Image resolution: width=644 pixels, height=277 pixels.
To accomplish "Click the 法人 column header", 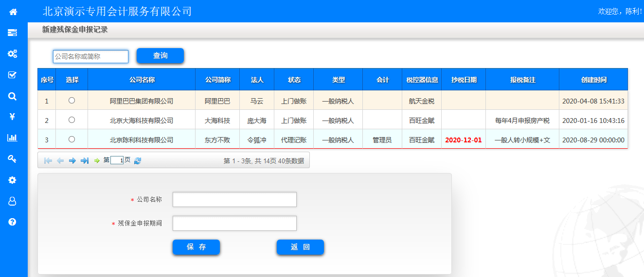I will [257, 80].
